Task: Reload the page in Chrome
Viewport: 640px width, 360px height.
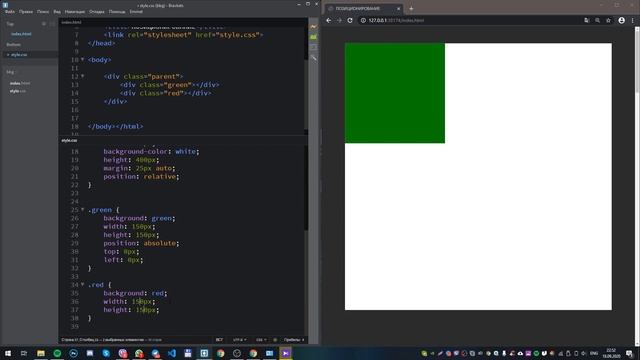Action: pos(350,20)
